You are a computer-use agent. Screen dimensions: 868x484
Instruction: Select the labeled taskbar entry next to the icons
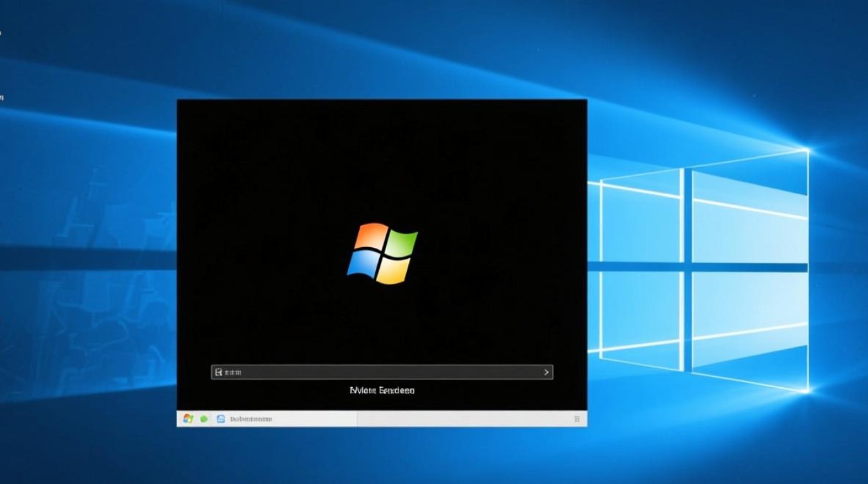pos(252,418)
